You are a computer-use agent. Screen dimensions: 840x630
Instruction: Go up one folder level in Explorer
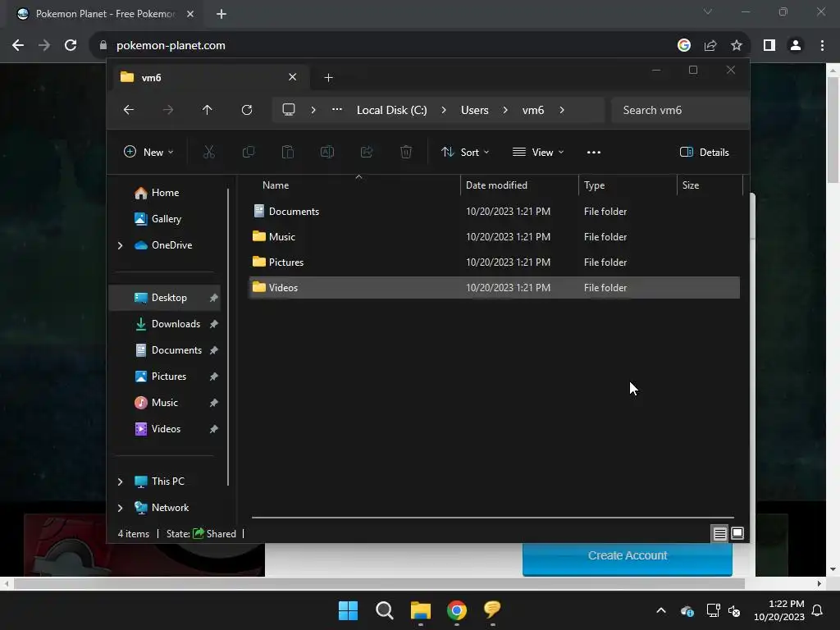click(208, 110)
